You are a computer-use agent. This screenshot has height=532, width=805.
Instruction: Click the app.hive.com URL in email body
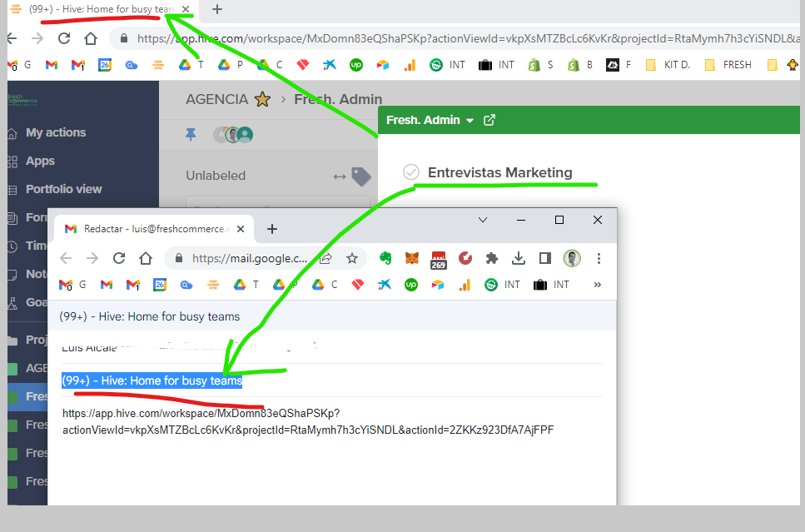[x=308, y=421]
